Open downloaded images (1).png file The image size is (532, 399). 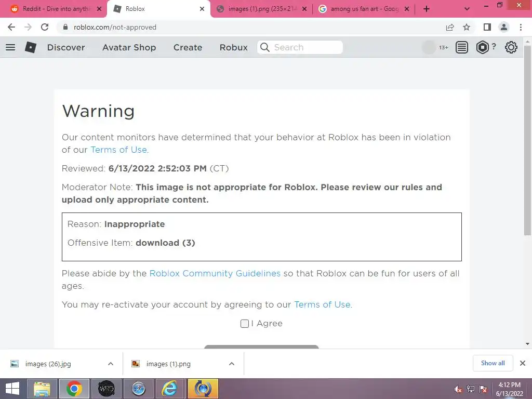point(168,364)
